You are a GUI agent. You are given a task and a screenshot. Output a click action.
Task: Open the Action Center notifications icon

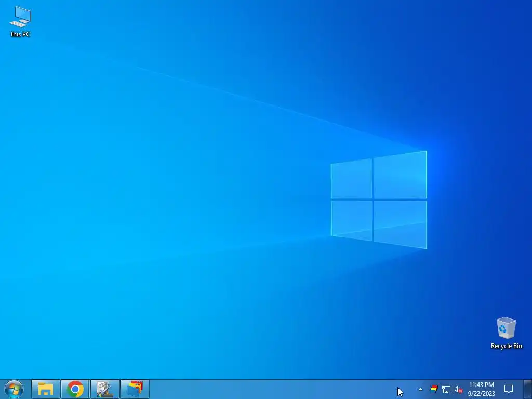coord(509,389)
